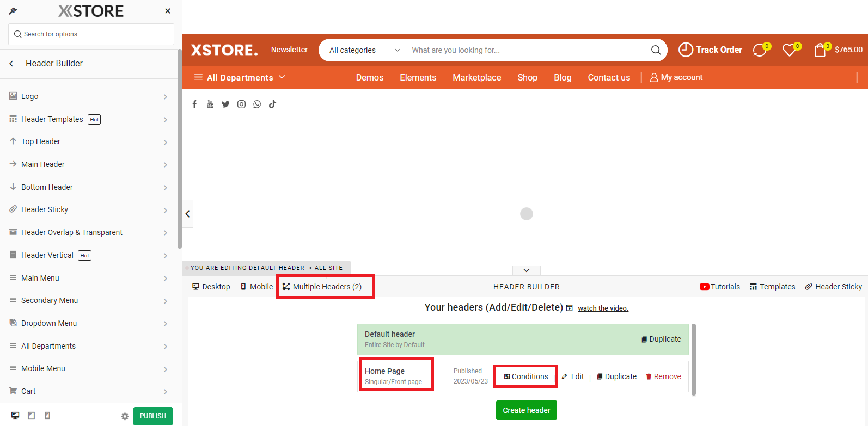Viewport: 868px width, 426px height.
Task: Click the search magnifier icon
Action: (x=656, y=50)
